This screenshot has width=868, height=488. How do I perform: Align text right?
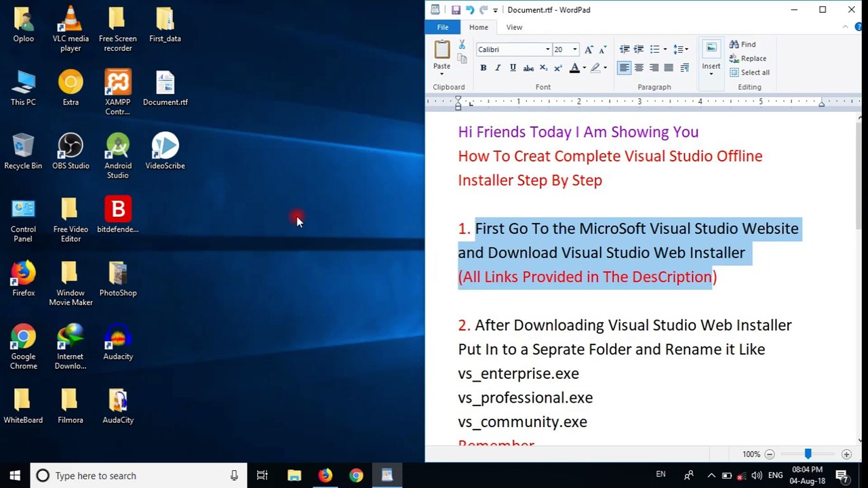click(x=654, y=68)
